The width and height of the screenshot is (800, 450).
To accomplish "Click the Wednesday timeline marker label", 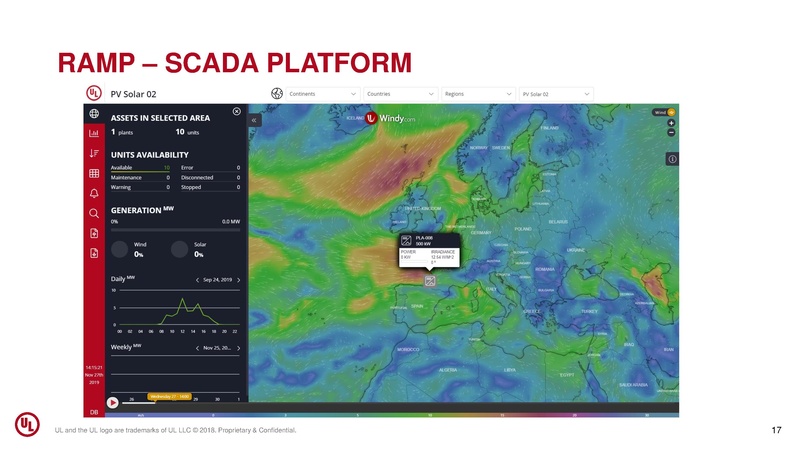I will 170,396.
